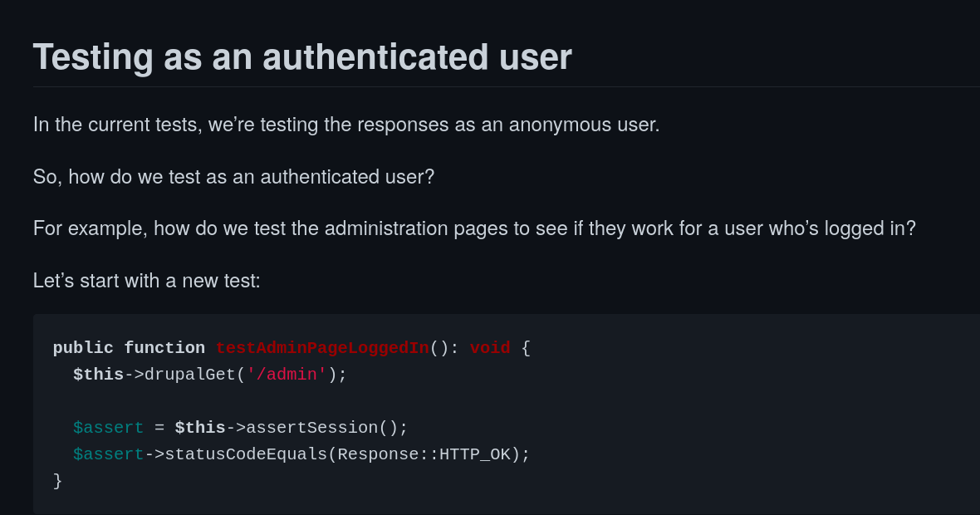Screen dimensions: 980x515
Task: Click the "Testing as an authenticated user" heading
Action: [x=302, y=57]
